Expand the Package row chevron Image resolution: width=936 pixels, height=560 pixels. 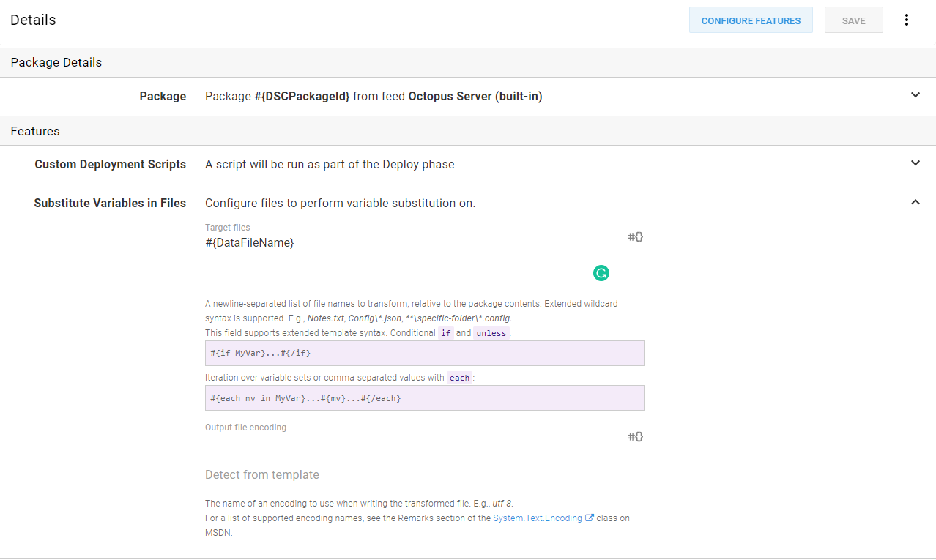pos(915,95)
